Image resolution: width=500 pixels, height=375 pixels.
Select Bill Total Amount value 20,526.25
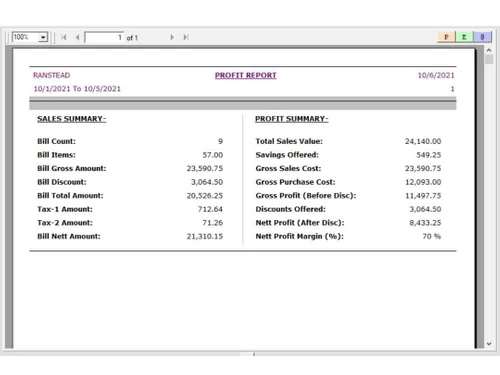205,196
